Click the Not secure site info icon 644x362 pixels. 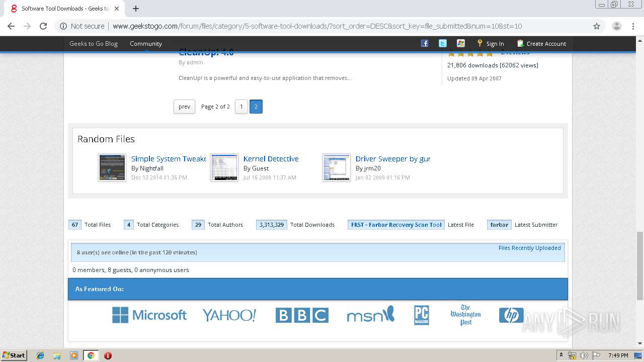pyautogui.click(x=63, y=26)
